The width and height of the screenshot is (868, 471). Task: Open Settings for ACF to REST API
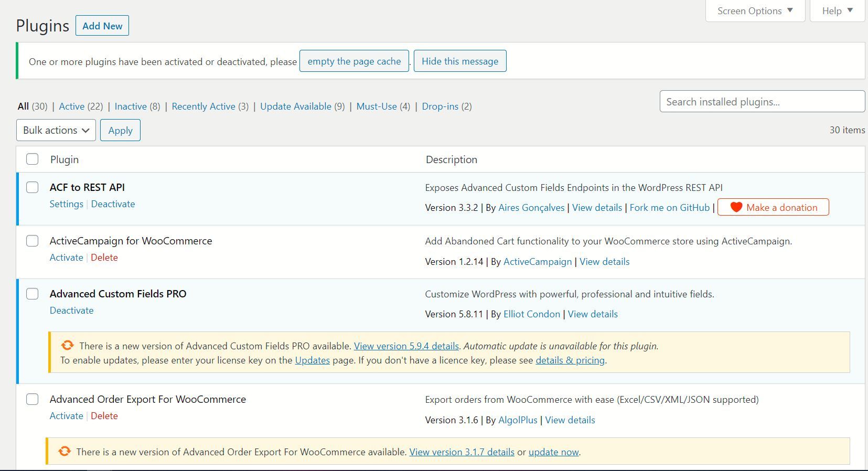point(66,204)
